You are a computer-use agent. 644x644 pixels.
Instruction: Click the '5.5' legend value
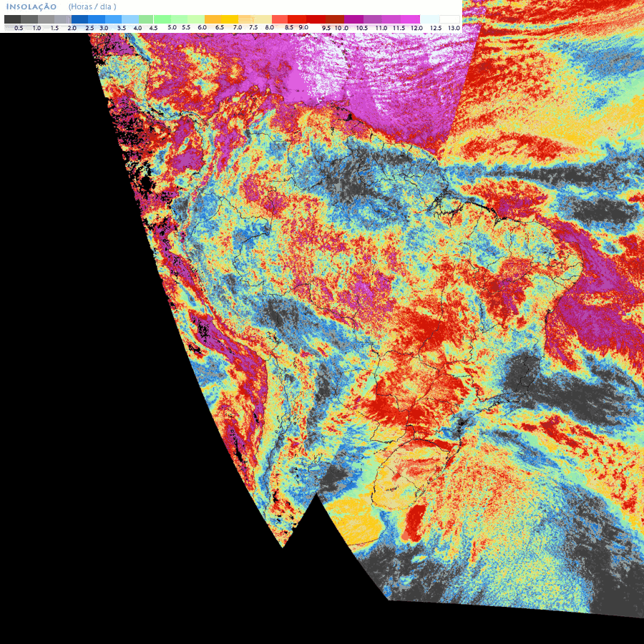pyautogui.click(x=186, y=27)
